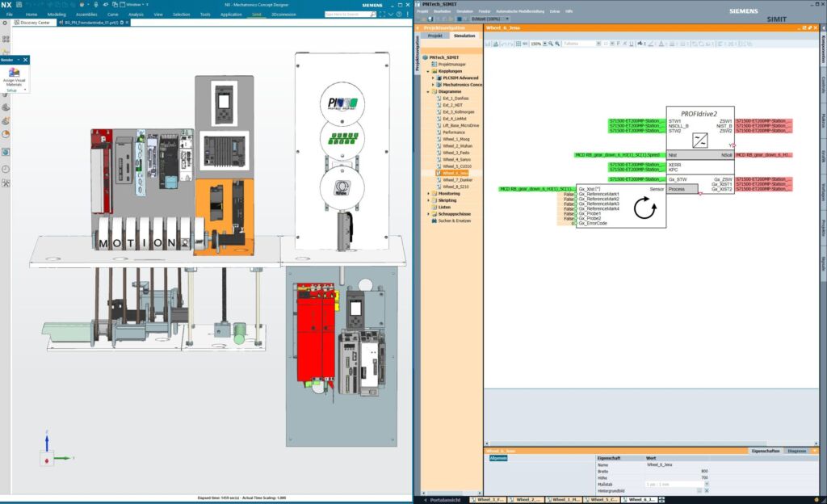Switch to the Projekt tab in Projektnavigation
The width and height of the screenshot is (827, 504).
click(437, 36)
